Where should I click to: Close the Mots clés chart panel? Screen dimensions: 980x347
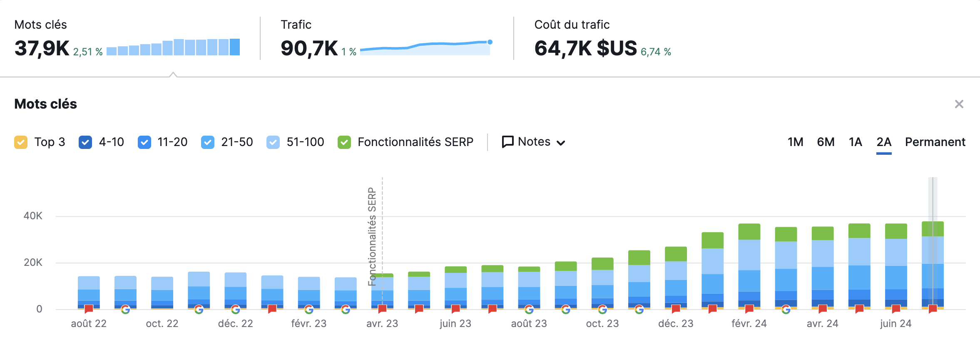959,104
